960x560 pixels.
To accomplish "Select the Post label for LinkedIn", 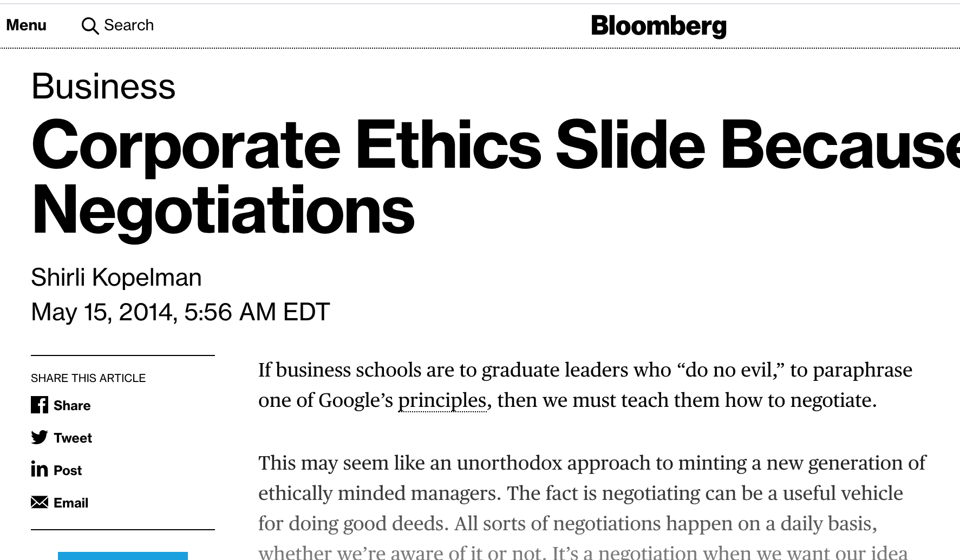I will click(68, 471).
